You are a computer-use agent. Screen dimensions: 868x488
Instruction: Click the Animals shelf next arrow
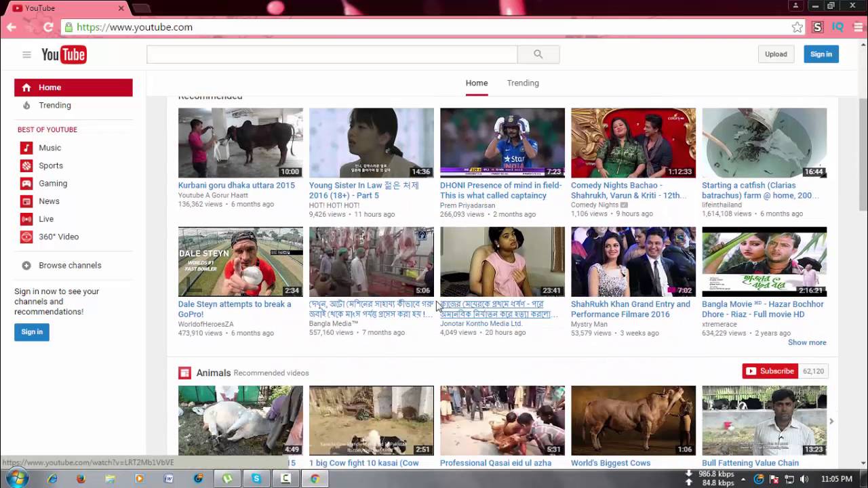831,421
